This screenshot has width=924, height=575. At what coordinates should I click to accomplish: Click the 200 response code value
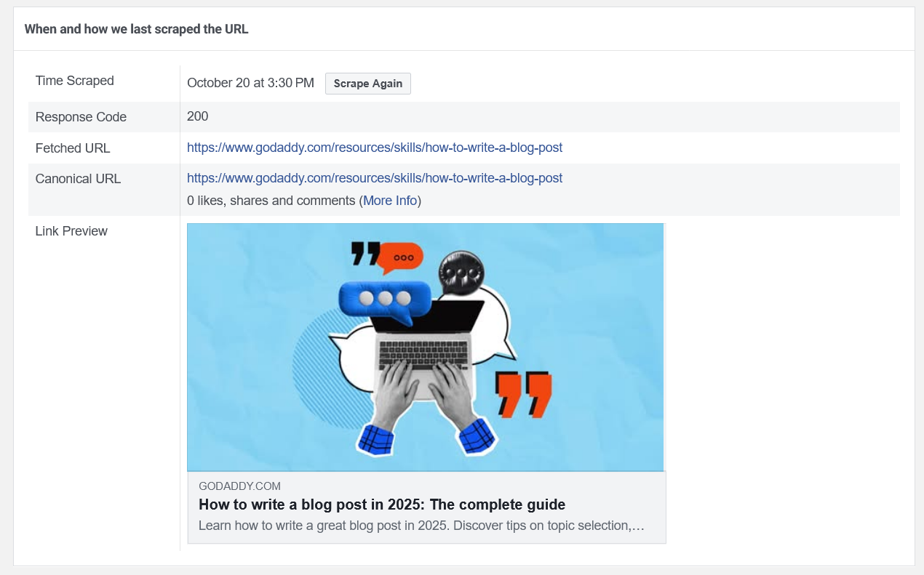197,116
